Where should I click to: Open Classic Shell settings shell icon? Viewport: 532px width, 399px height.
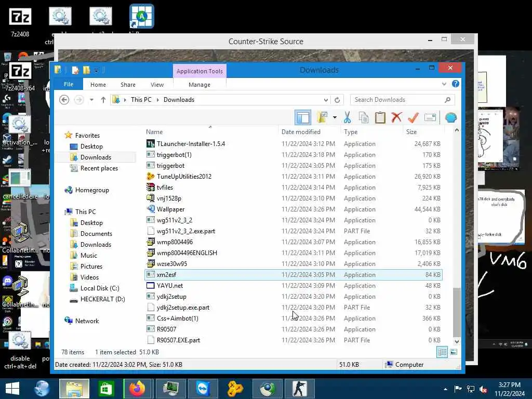tap(450, 118)
